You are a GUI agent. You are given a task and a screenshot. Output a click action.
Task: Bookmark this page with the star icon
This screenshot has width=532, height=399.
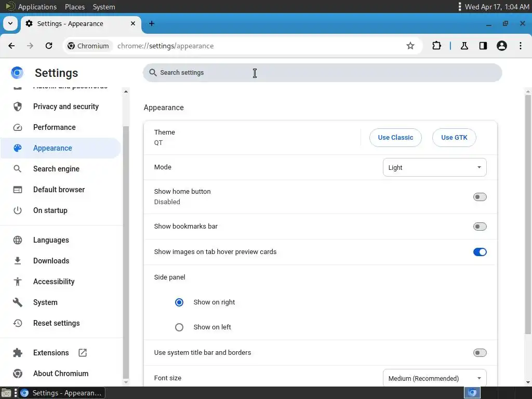tap(410, 46)
